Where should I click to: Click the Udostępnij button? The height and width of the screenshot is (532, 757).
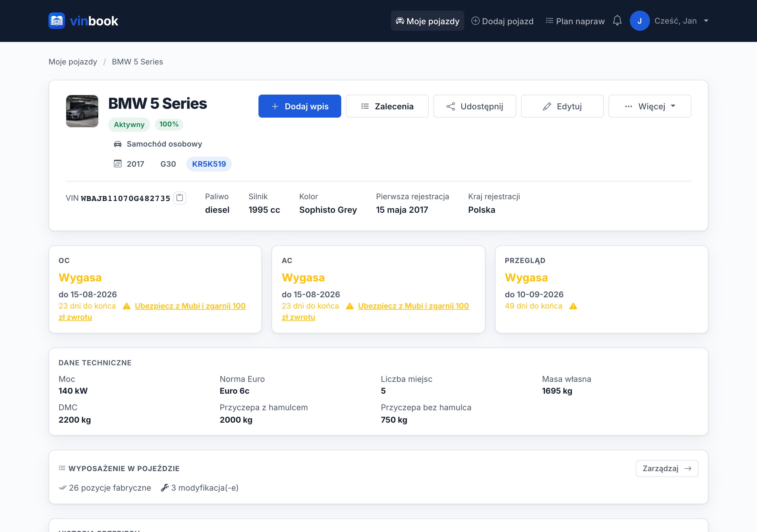click(x=474, y=106)
